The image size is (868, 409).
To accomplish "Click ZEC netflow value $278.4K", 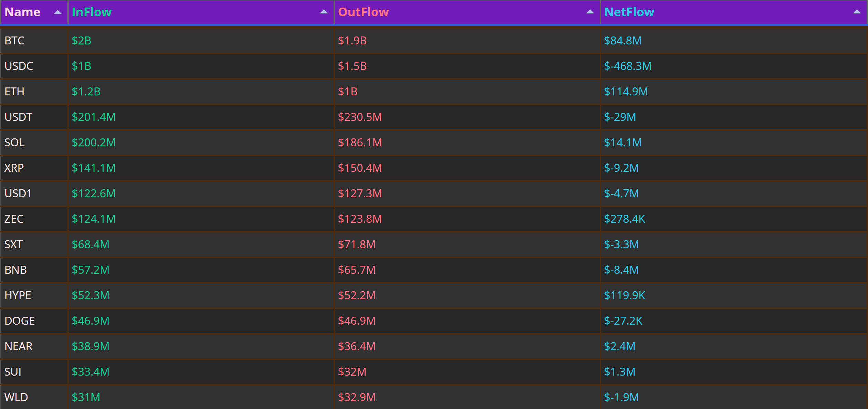I will [x=625, y=219].
